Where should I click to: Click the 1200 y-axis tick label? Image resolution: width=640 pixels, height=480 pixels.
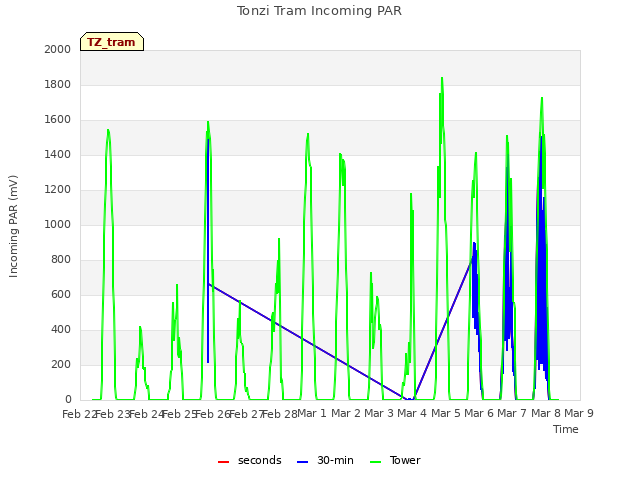tap(58, 189)
